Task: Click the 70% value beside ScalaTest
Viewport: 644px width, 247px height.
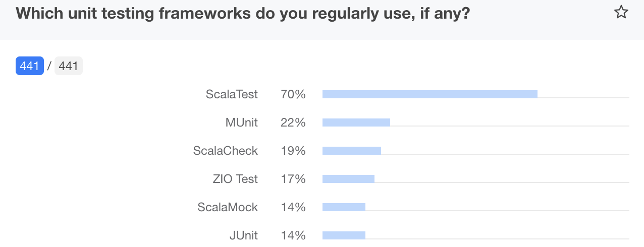Action: coord(293,94)
